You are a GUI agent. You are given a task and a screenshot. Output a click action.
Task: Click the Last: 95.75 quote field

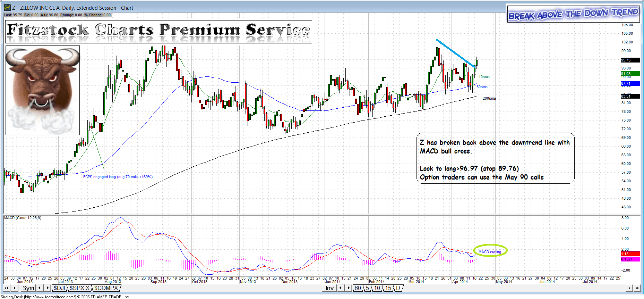pos(13,15)
